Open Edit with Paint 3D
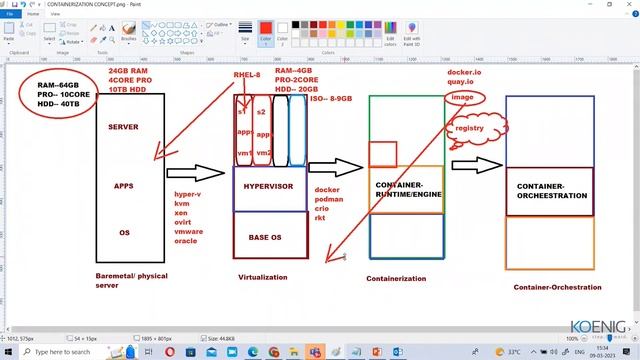 (x=411, y=33)
